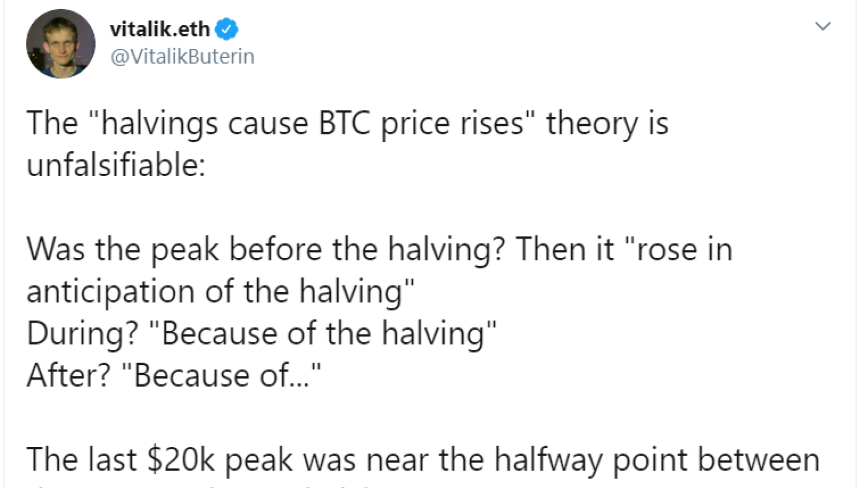Image resolution: width=868 pixels, height=488 pixels.
Task: Click the blue verified badge icon
Action: tap(226, 29)
